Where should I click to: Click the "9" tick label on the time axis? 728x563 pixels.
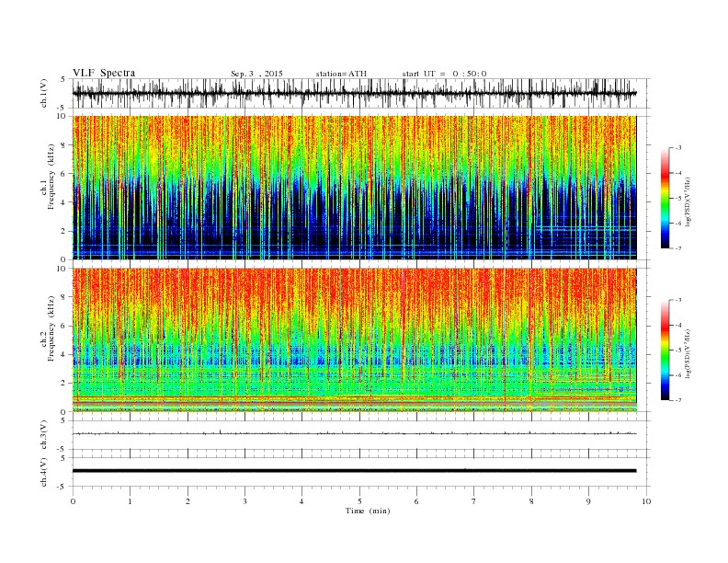pos(588,501)
